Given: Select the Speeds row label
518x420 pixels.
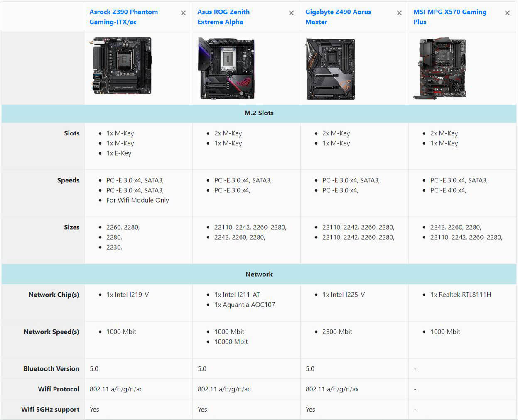Looking at the screenshot, I should pos(68,180).
